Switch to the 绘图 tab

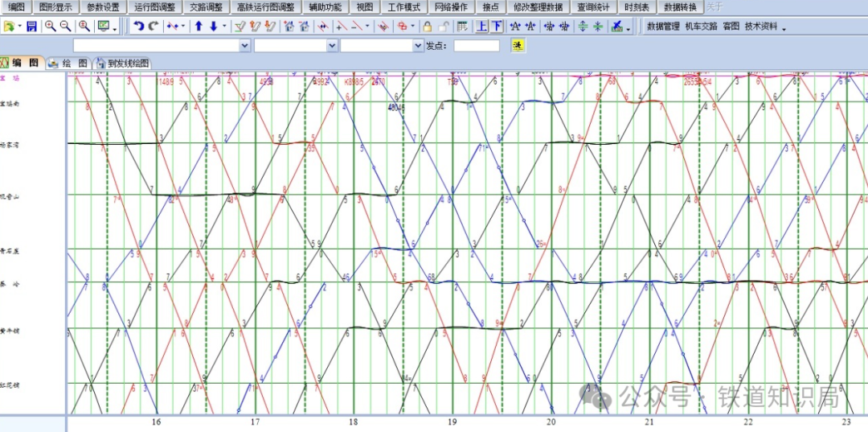[69, 63]
